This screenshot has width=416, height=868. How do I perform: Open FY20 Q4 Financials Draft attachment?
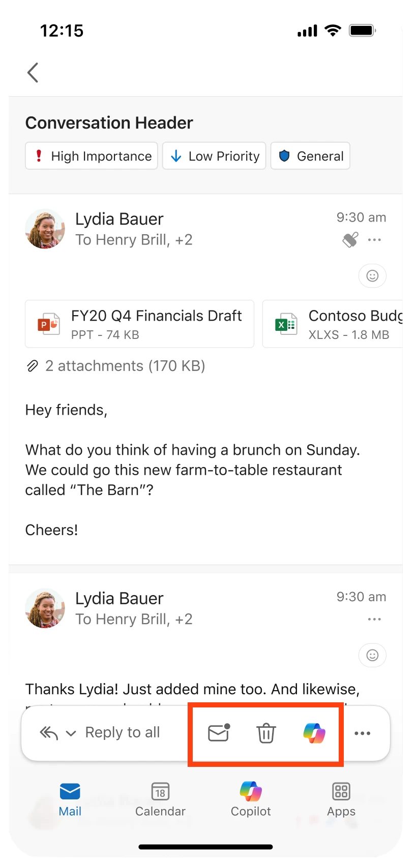tap(139, 324)
